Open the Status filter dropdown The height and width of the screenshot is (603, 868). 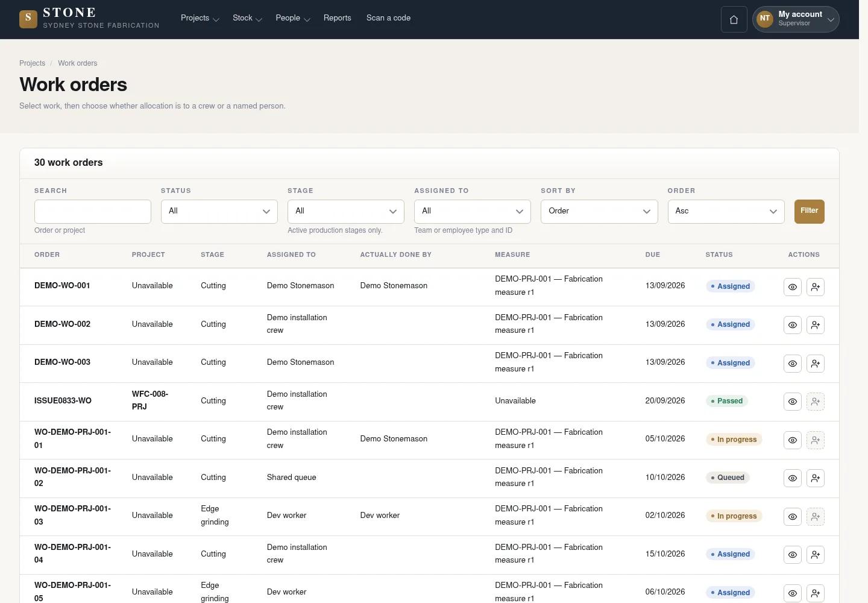[219, 212]
